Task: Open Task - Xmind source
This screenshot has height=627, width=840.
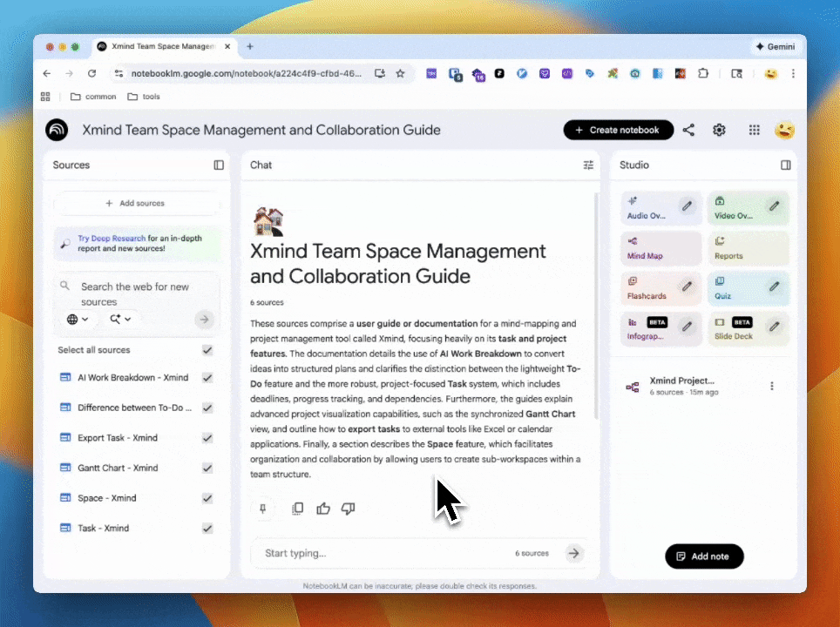Action: point(104,528)
